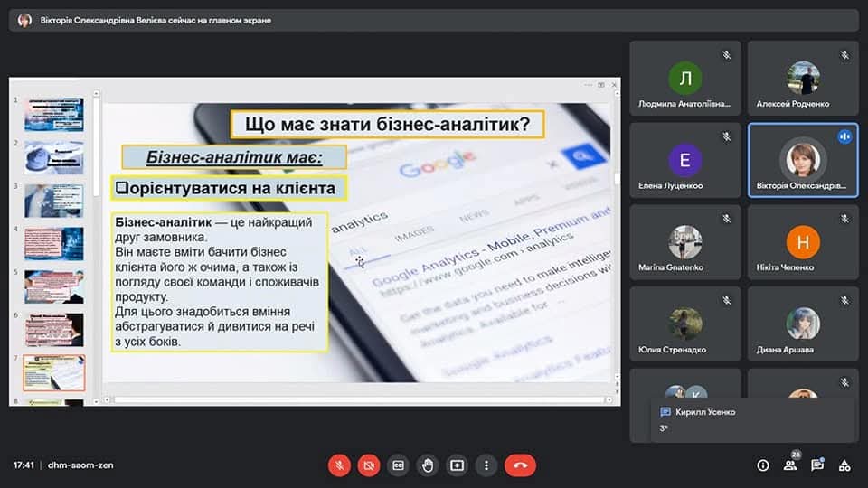Viewport: 868px width, 488px height.
Task: Click the Елена Луценко participant tile avatar
Action: pos(684,161)
